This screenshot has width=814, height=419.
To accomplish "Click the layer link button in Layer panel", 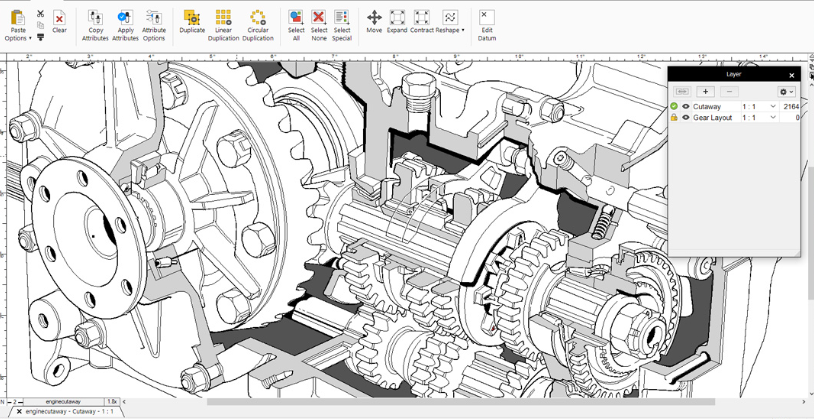I will tap(682, 91).
